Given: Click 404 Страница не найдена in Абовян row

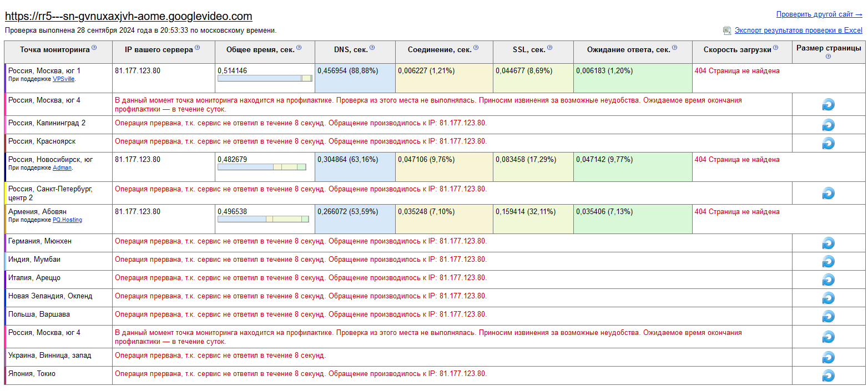Looking at the screenshot, I should click(x=737, y=212).
